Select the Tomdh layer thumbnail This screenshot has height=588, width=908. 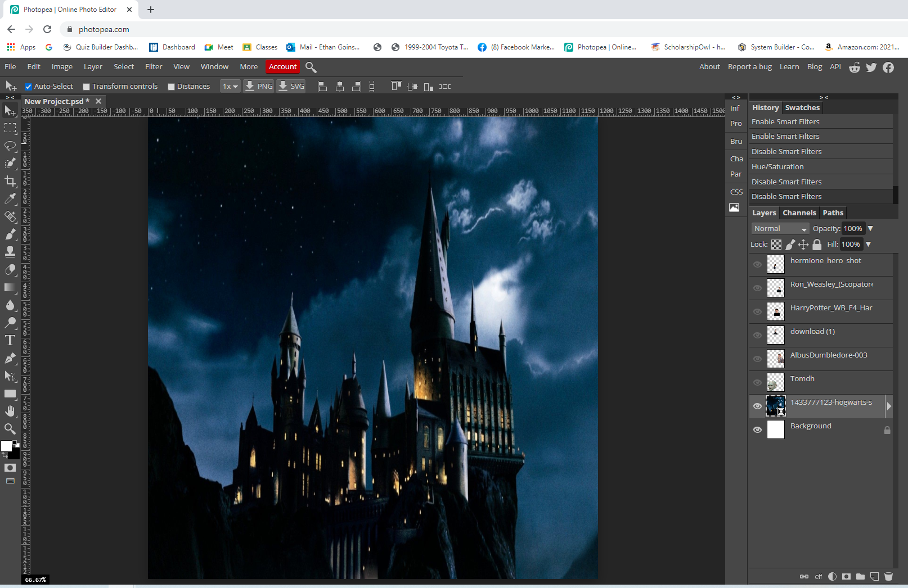point(775,382)
